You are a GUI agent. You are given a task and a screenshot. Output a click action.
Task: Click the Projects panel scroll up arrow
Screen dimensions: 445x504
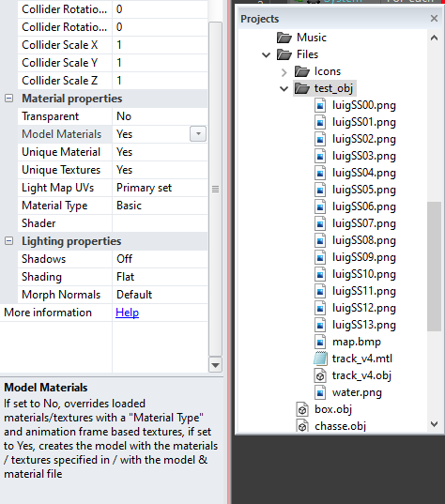point(434,38)
